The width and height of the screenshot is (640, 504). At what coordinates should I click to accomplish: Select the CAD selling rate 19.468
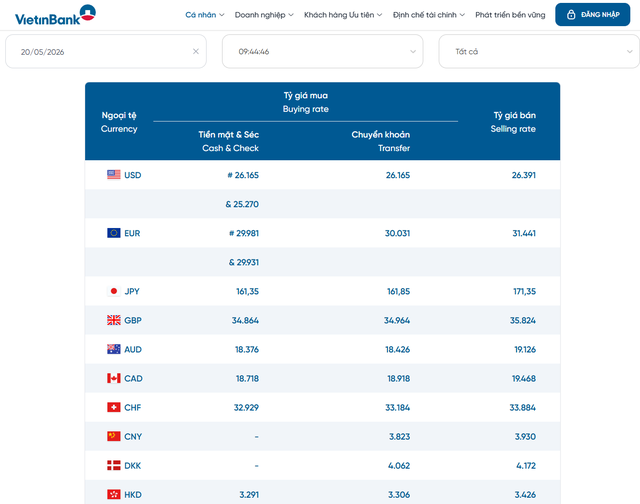[x=524, y=378]
